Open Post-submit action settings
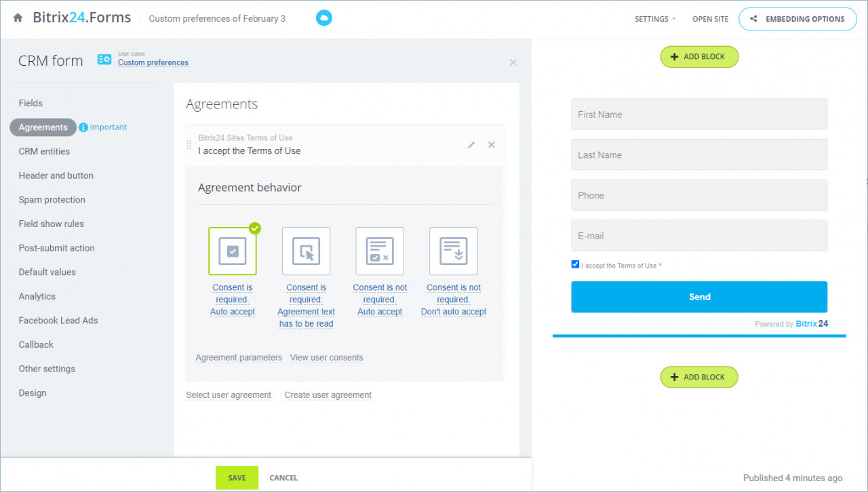This screenshot has height=492, width=868. click(x=57, y=248)
